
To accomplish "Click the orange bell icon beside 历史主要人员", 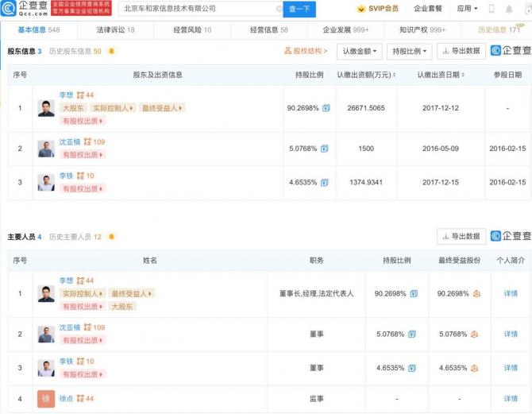I will coord(111,237).
